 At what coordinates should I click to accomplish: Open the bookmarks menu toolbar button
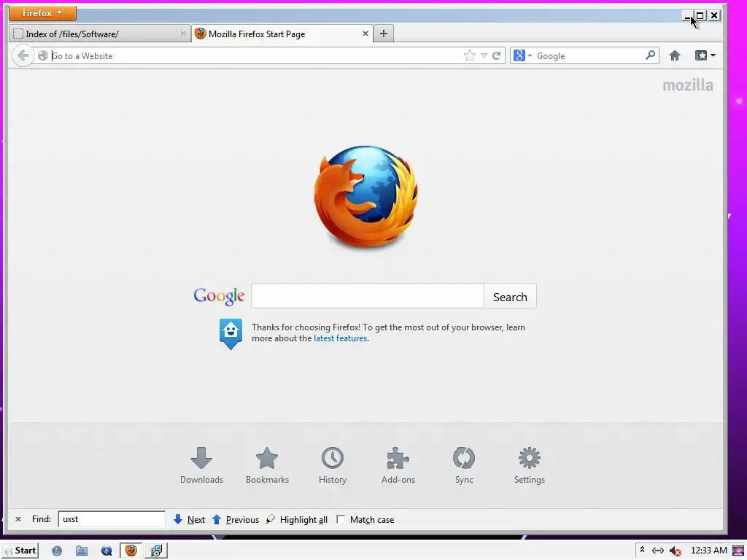(705, 55)
